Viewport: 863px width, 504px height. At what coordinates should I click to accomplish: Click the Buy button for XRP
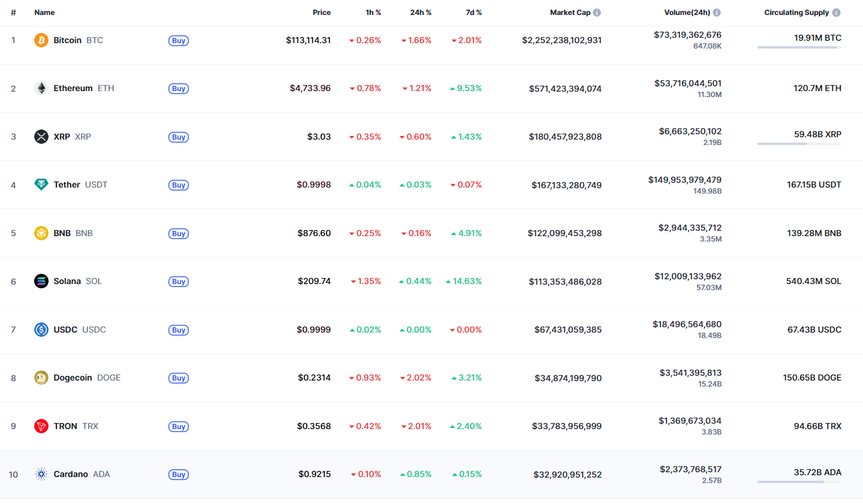179,137
